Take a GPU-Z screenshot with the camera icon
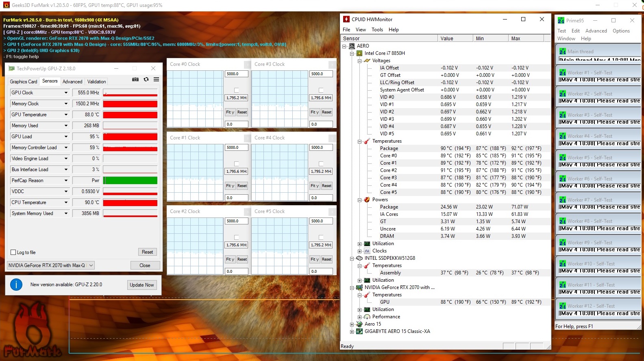The height and width of the screenshot is (361, 644). [135, 79]
